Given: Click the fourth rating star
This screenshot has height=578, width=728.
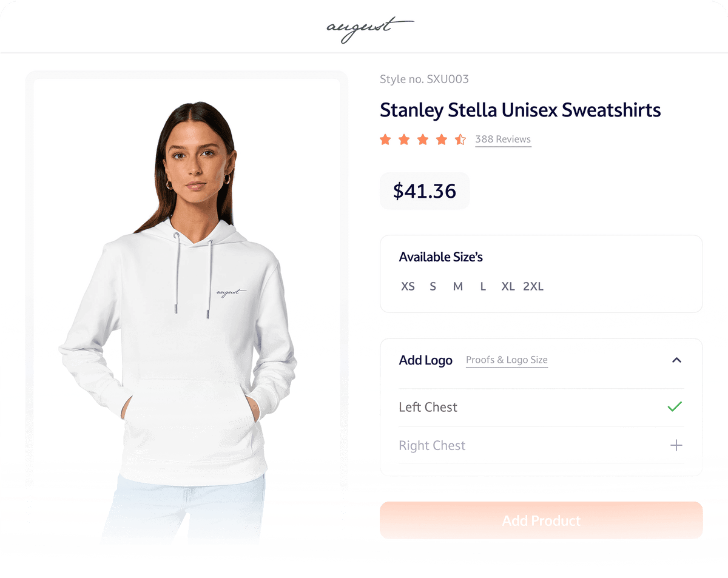Looking at the screenshot, I should tap(442, 139).
